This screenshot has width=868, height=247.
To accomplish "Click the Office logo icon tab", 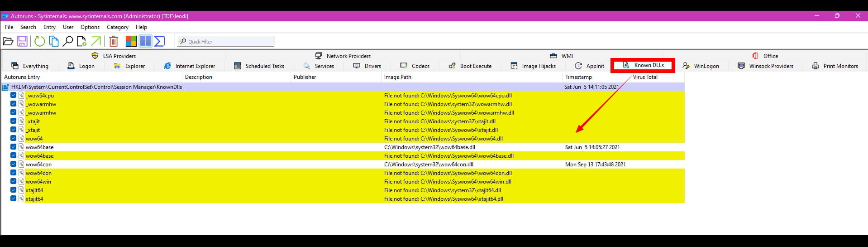I will [755, 56].
